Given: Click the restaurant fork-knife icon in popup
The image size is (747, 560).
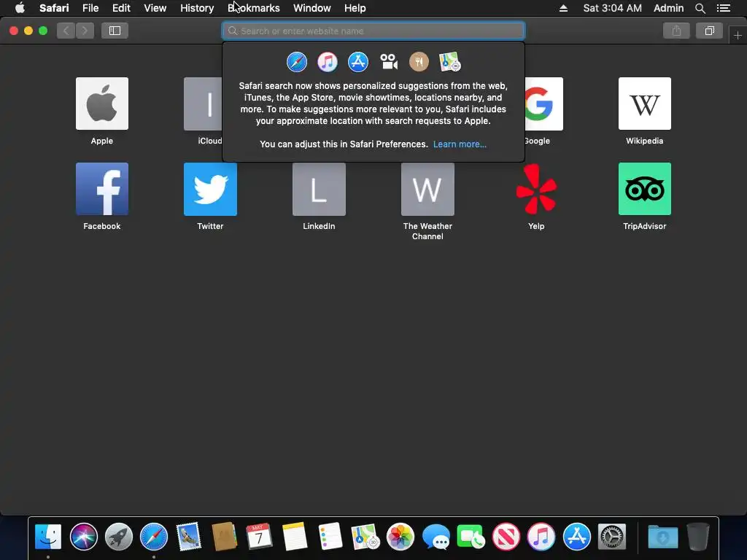Looking at the screenshot, I should (419, 62).
